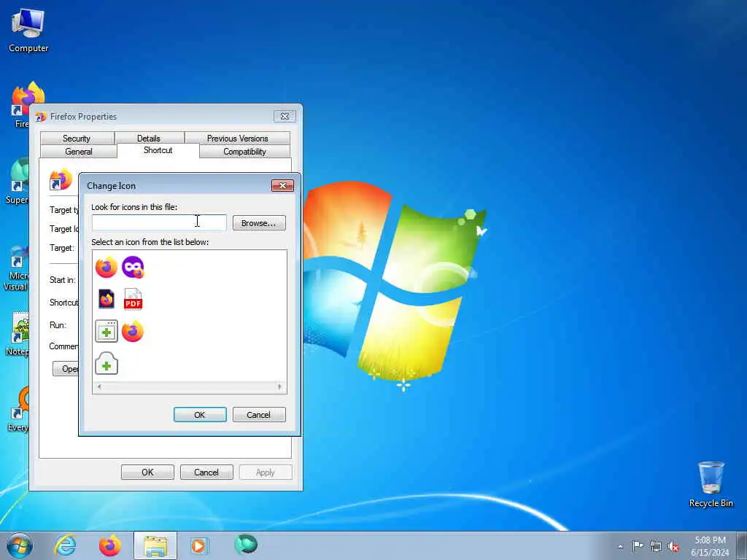Screen dimensions: 747x560
Task: Open the Start menu orb
Action: pyautogui.click(x=20, y=545)
